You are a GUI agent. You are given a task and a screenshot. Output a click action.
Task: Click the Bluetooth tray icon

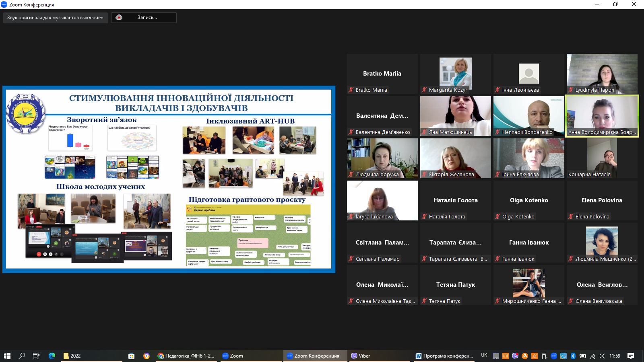point(573,356)
